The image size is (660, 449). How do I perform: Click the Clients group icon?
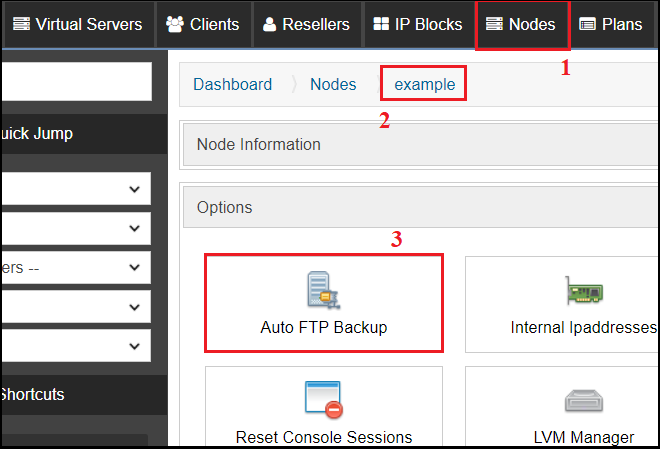pos(175,24)
